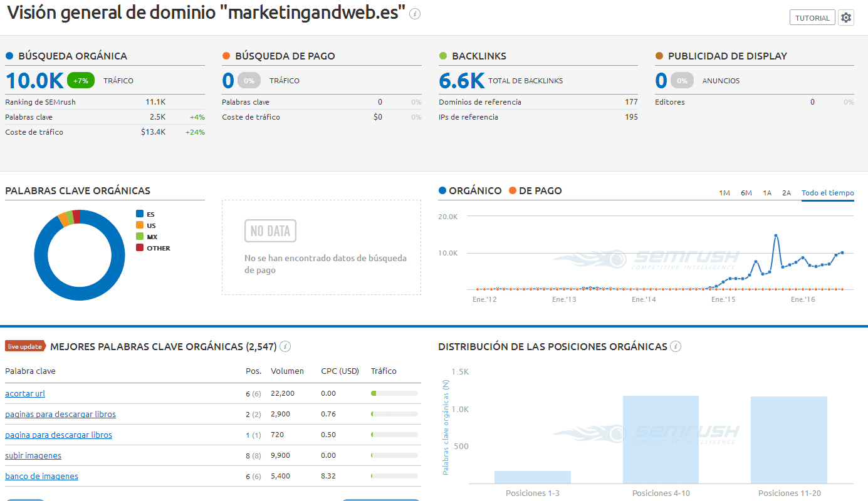Click the green Backlinks bullet dot

click(443, 56)
